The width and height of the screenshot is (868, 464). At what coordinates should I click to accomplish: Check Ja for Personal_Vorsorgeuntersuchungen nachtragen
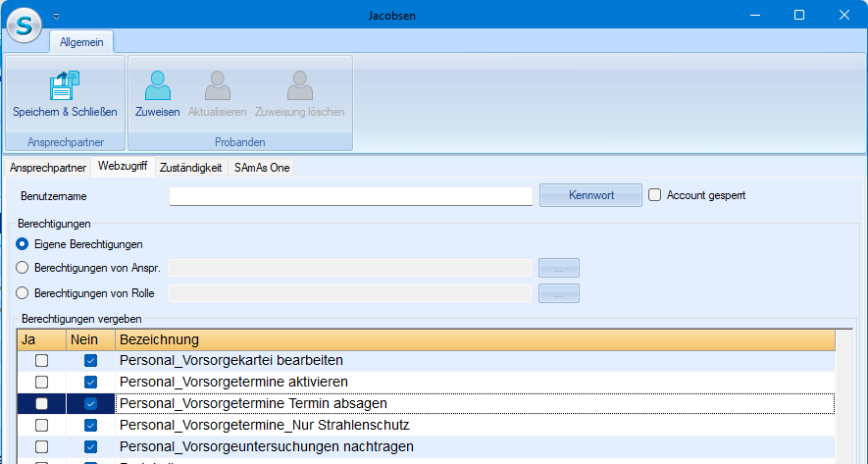(x=41, y=447)
